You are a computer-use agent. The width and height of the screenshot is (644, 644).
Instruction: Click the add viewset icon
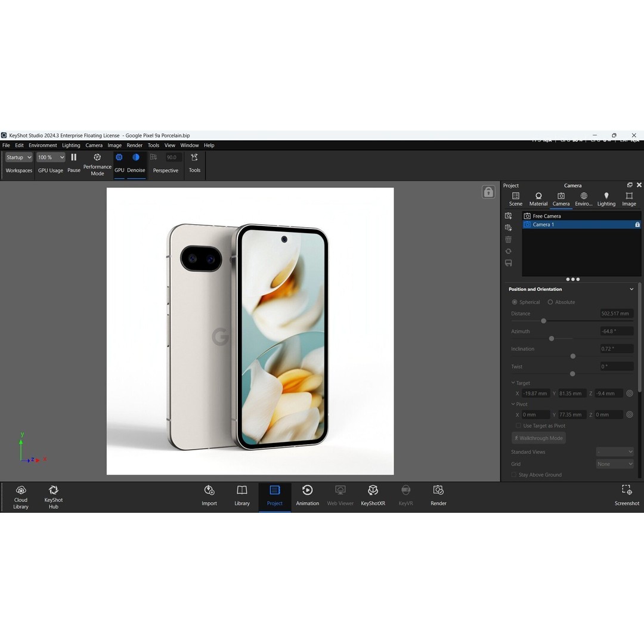(x=509, y=228)
